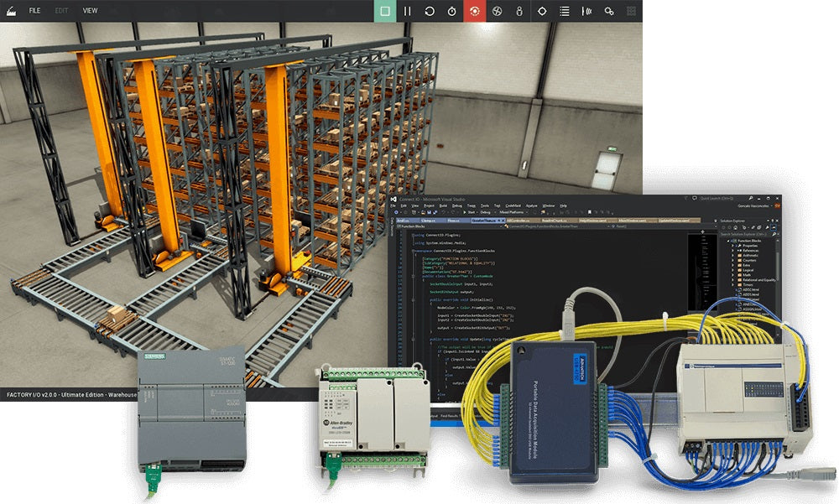Image resolution: width=839 pixels, height=504 pixels.
Task: Click the crosshair target icon
Action: point(542,11)
